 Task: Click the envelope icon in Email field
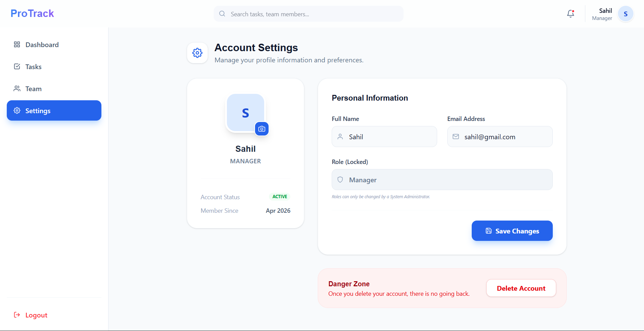point(456,137)
